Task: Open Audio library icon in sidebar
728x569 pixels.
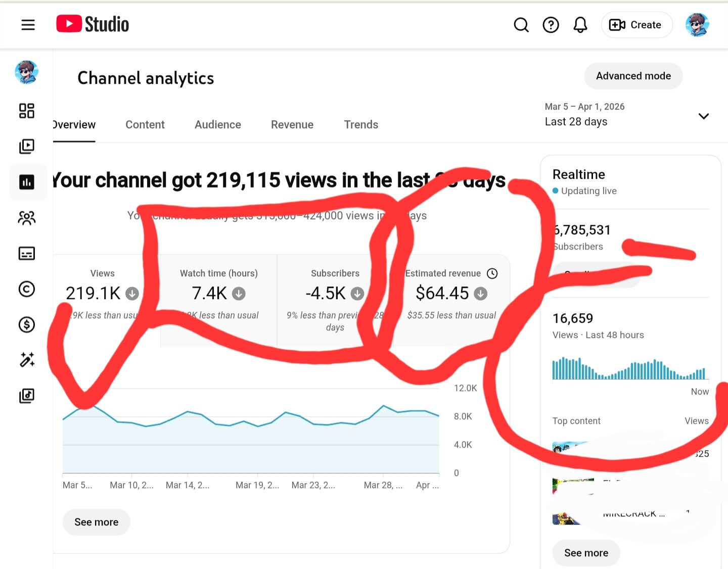Action: pyautogui.click(x=27, y=396)
